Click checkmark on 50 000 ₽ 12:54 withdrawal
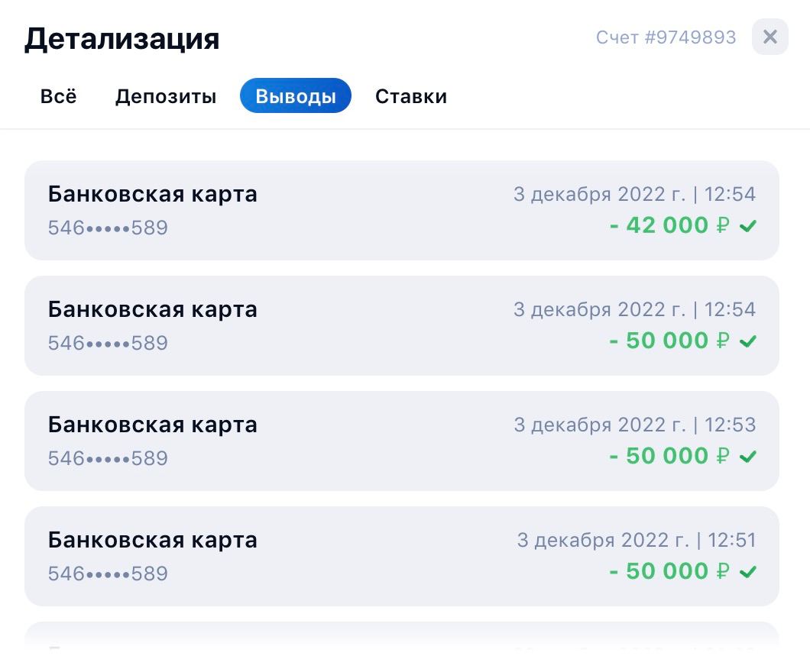The image size is (810, 672). tap(748, 341)
